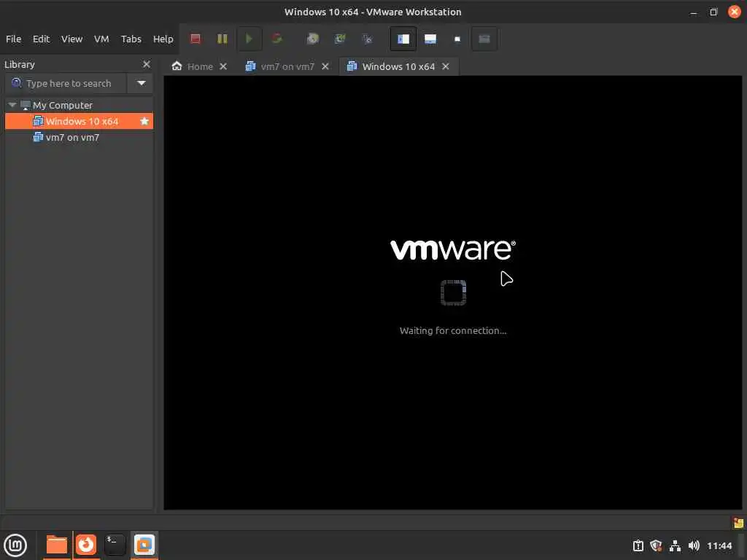Take a snapshot using the toolbar snapshot icon

[x=312, y=39]
